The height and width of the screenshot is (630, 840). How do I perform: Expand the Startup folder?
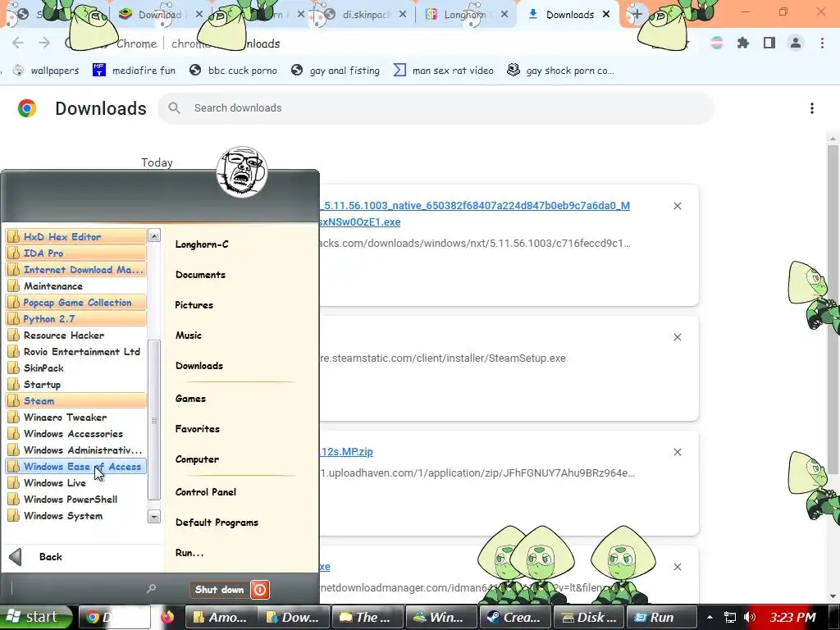[x=76, y=385]
